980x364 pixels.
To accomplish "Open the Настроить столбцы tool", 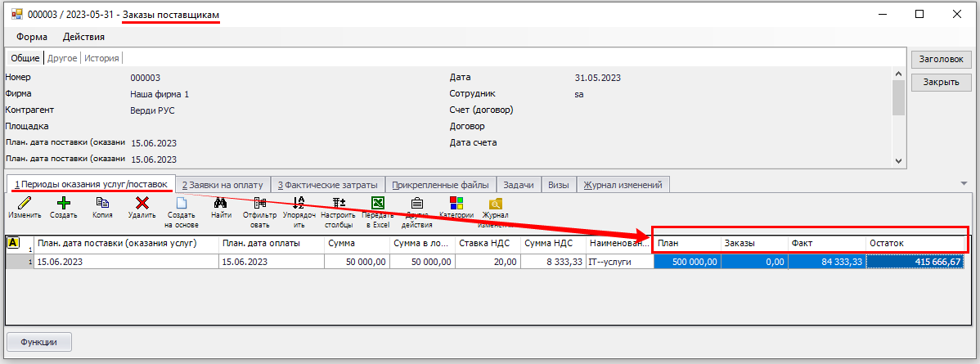I will point(338,203).
